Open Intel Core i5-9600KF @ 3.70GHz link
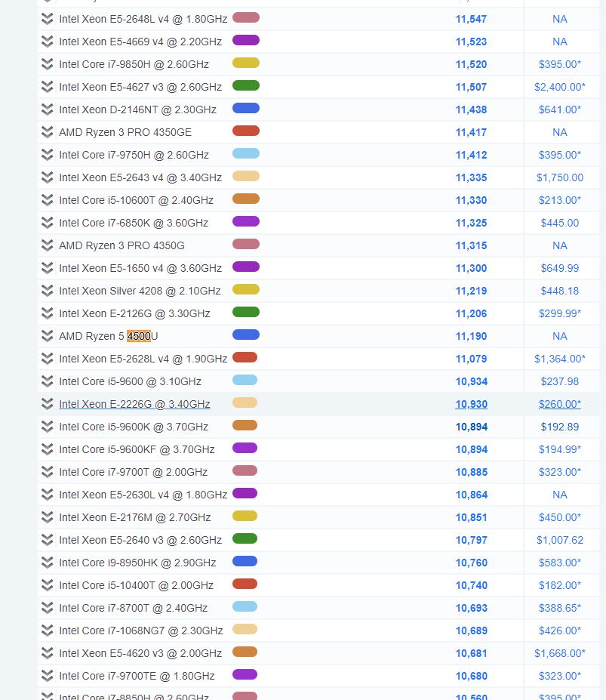 click(x=137, y=449)
